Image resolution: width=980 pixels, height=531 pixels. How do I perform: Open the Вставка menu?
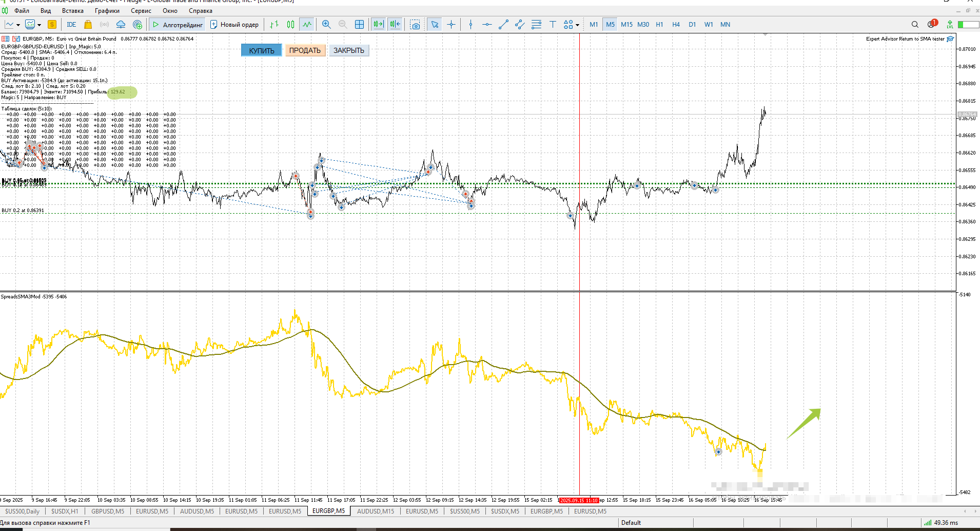coord(72,11)
